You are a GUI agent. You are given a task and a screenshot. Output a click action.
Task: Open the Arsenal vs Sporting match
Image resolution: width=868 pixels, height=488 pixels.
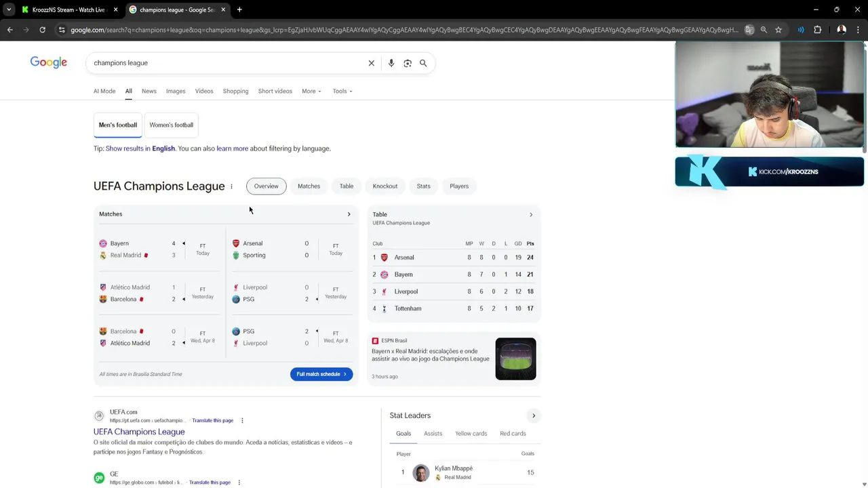click(x=292, y=249)
